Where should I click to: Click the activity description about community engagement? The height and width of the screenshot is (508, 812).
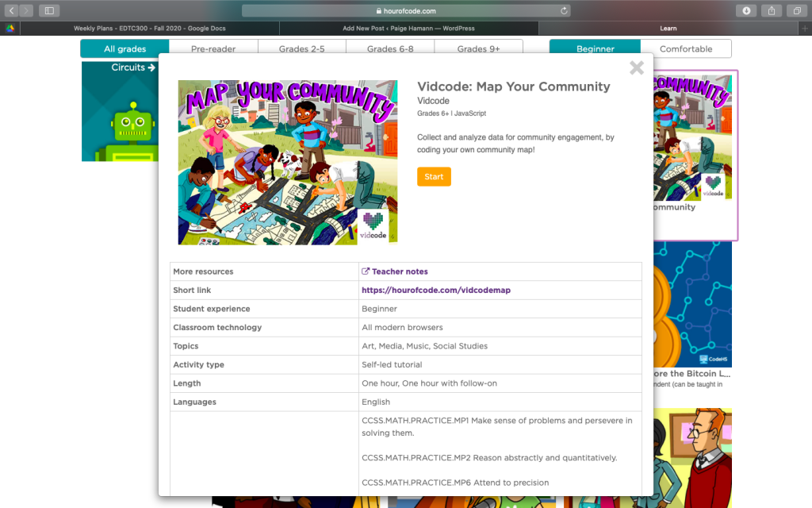click(x=515, y=144)
